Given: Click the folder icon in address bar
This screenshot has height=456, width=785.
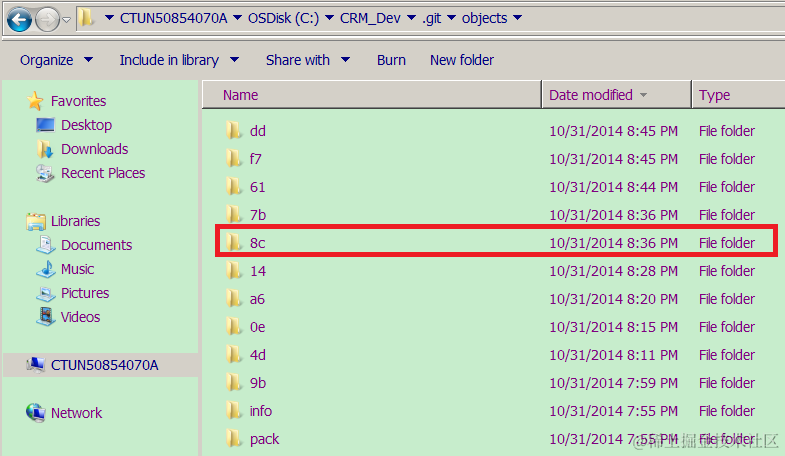Looking at the screenshot, I should click(88, 19).
